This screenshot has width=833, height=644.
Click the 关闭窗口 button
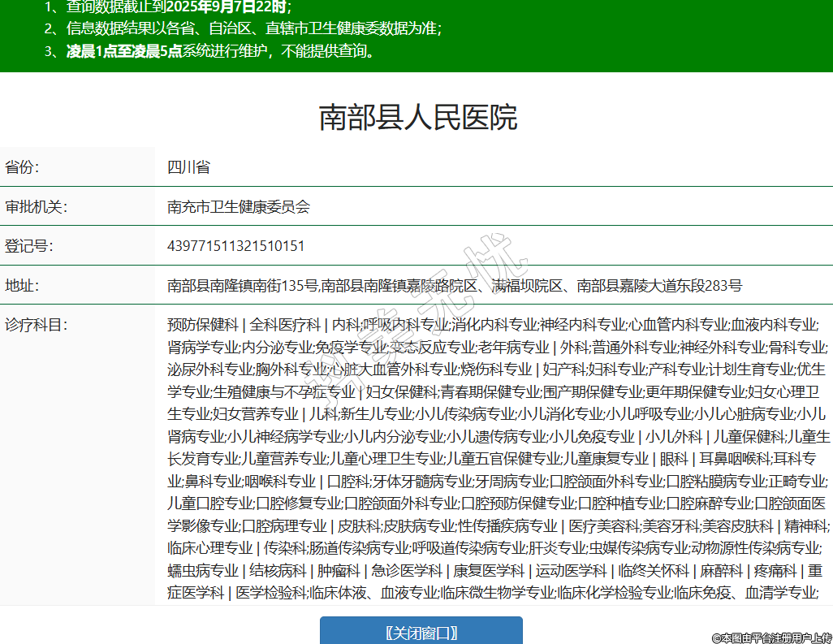(421, 633)
